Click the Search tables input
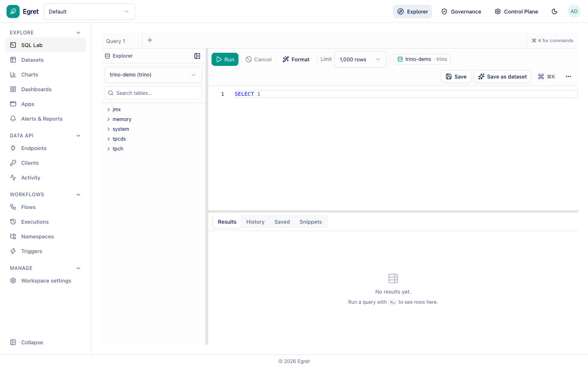This screenshot has height=368, width=588. [153, 93]
